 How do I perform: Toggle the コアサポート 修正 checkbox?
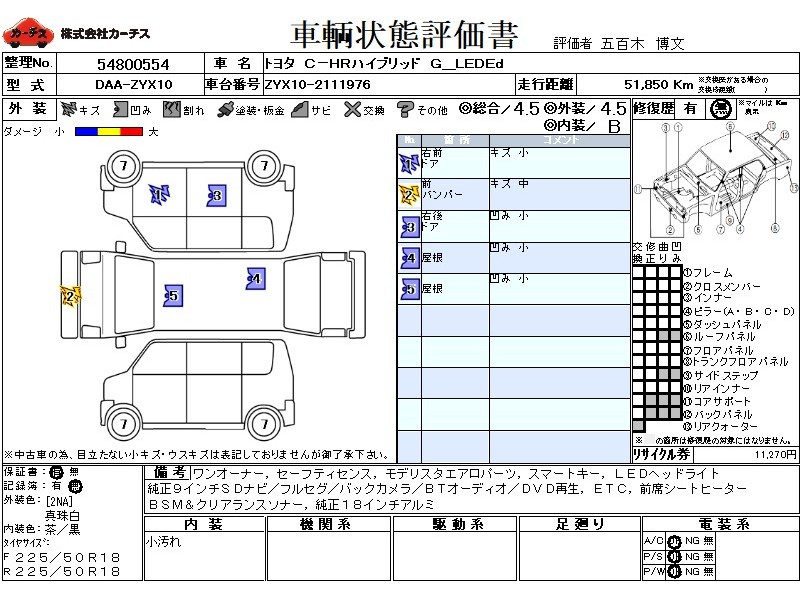[650, 402]
